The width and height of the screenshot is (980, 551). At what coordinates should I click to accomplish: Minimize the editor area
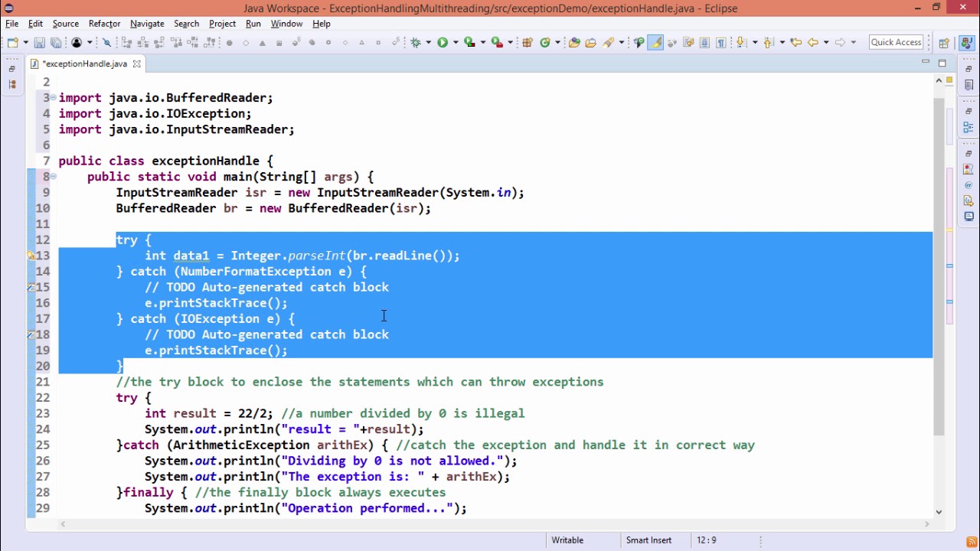(926, 63)
